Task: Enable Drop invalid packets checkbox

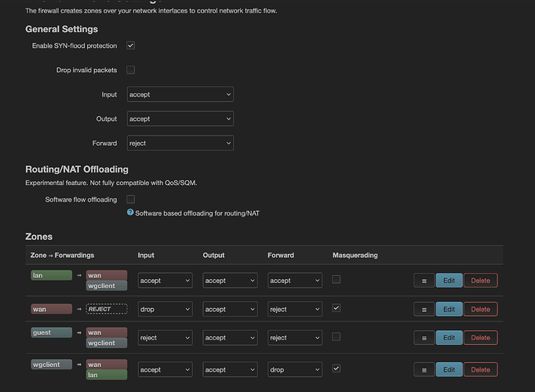Action: pyautogui.click(x=131, y=71)
